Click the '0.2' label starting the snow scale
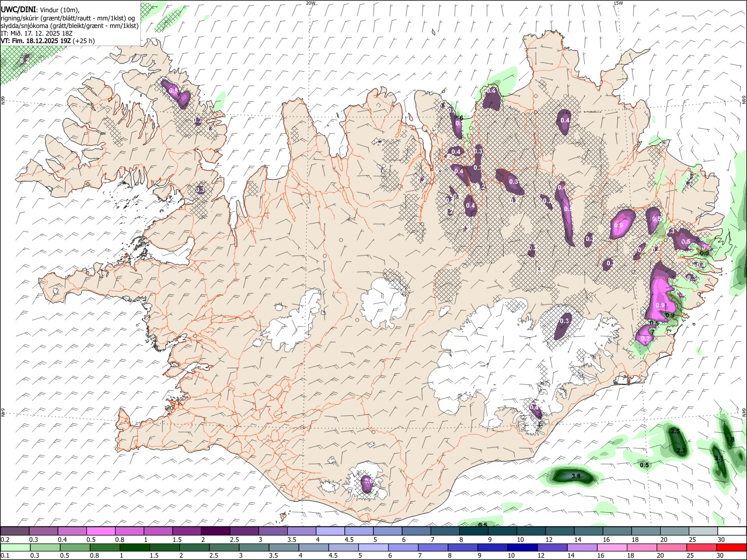 [5, 540]
